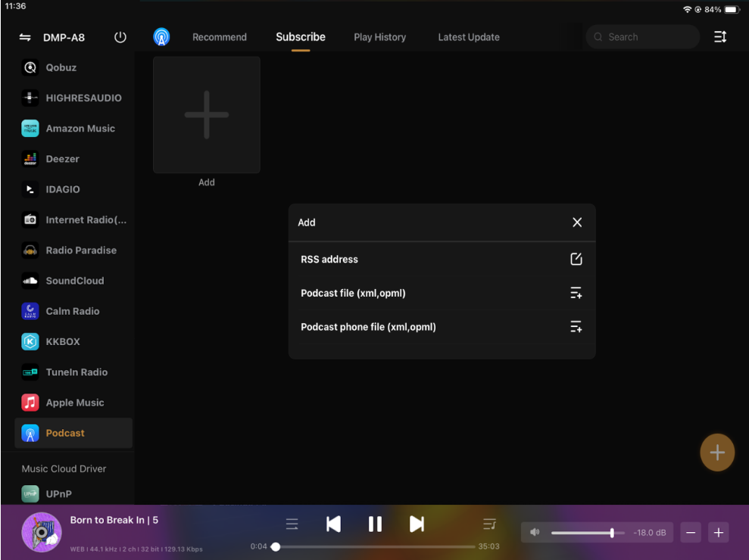Skip to the previous track

click(x=333, y=524)
